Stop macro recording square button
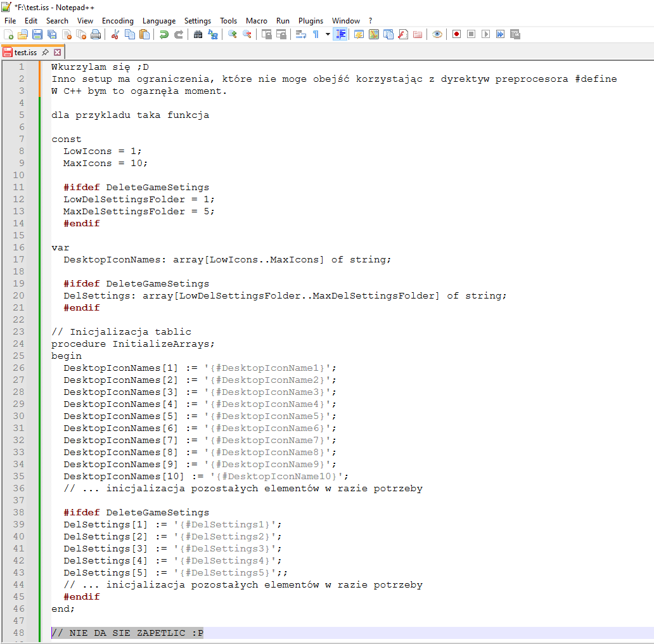Image resolution: width=654 pixels, height=644 pixels. tap(471, 34)
